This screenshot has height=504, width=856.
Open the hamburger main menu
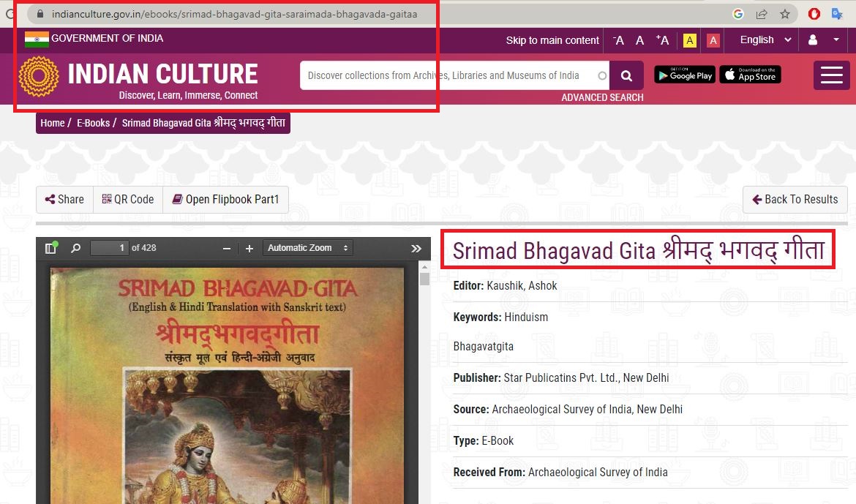pos(831,75)
